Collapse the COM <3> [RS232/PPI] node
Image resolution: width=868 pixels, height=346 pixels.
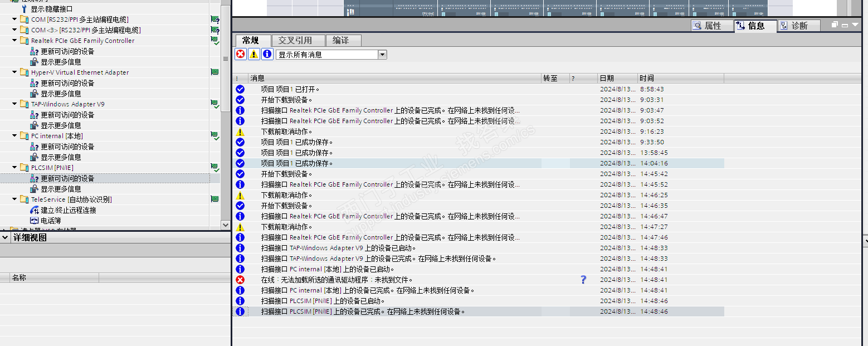point(14,30)
